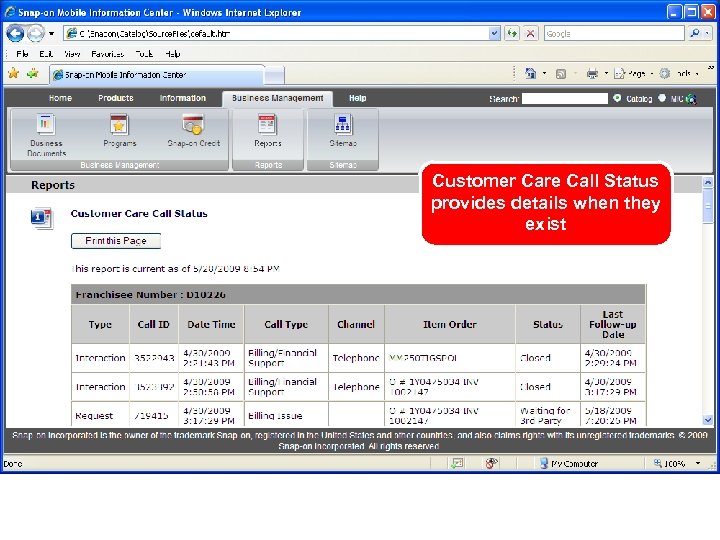
Task: Click the address bar URL field
Action: [276, 34]
